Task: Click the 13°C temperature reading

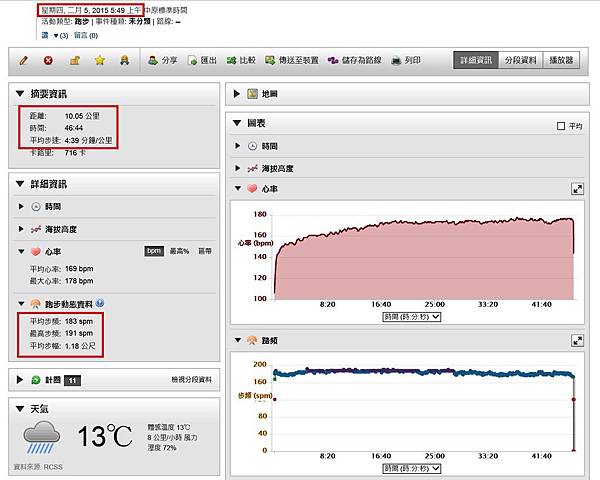Action: point(105,436)
